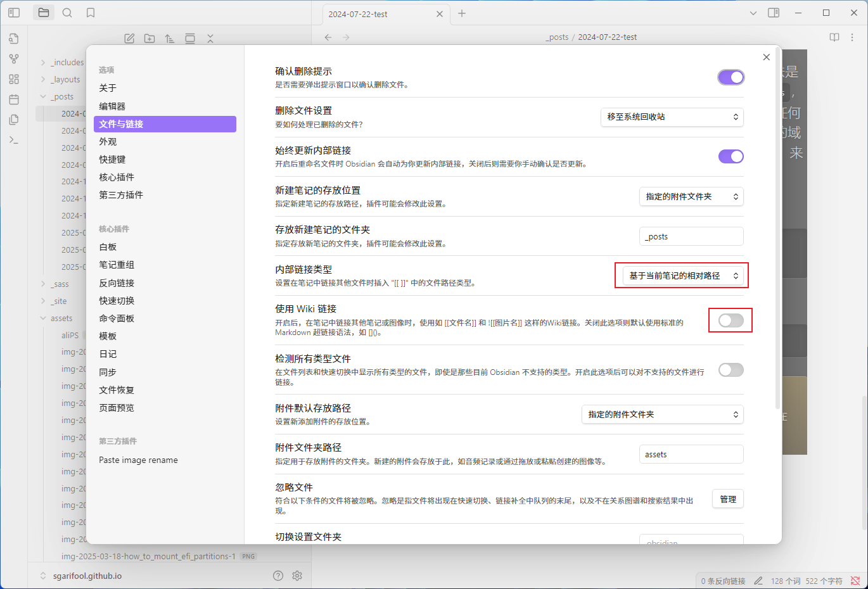Select 核心插件 in settings sidebar
This screenshot has width=868, height=589.
coord(117,177)
